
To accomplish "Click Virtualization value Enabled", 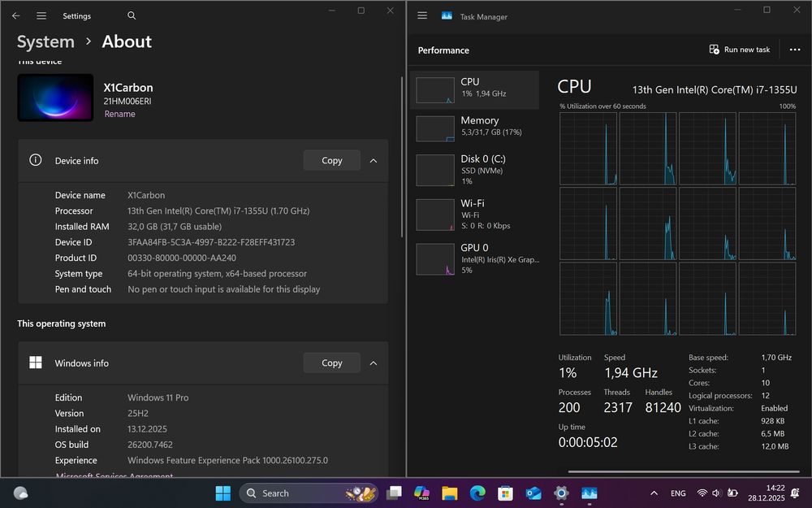I will click(x=774, y=409).
